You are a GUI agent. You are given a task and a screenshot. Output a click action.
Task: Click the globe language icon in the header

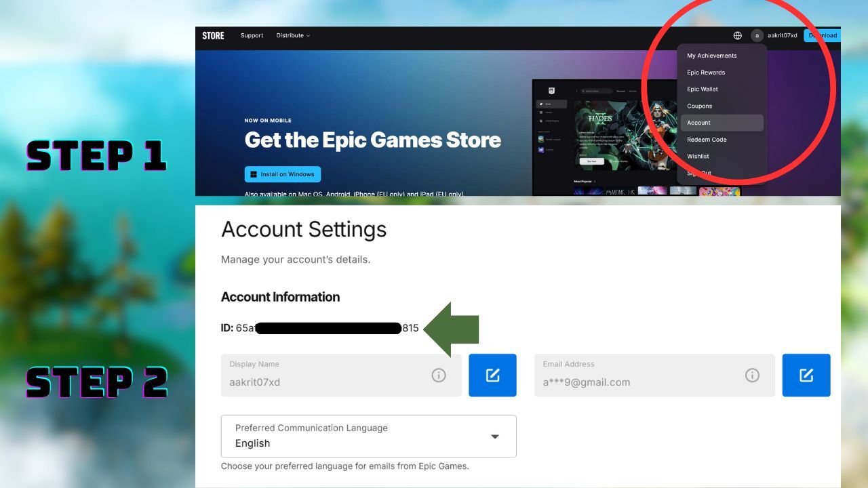[738, 35]
